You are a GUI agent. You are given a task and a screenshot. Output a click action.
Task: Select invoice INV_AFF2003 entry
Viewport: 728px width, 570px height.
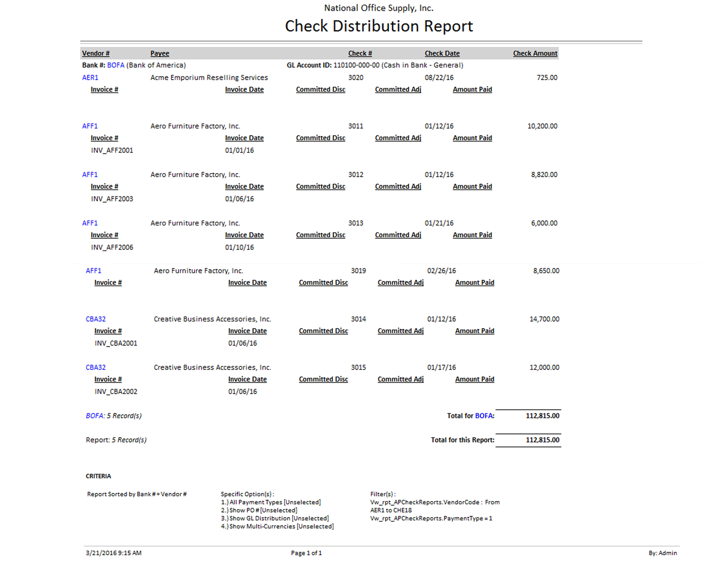pyautogui.click(x=112, y=199)
